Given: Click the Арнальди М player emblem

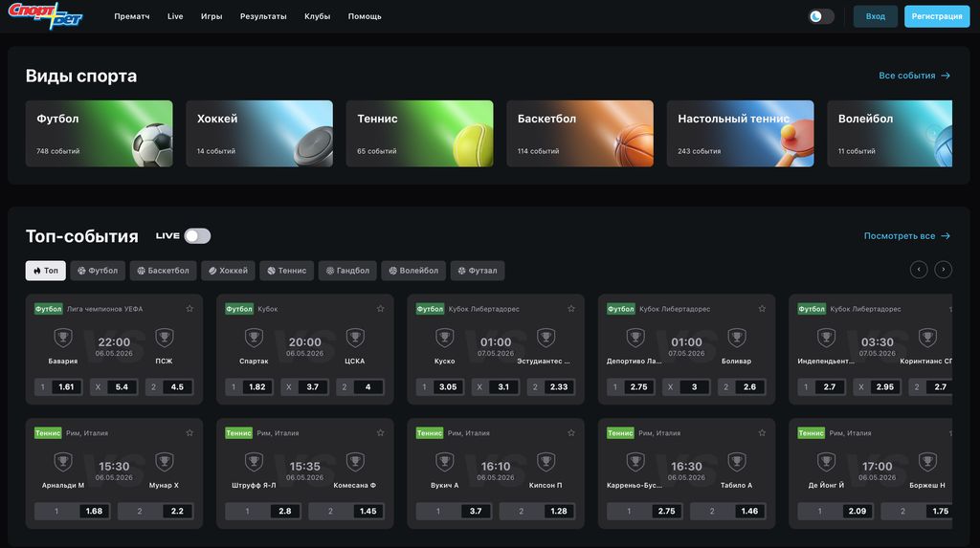Looking at the screenshot, I should (63, 462).
